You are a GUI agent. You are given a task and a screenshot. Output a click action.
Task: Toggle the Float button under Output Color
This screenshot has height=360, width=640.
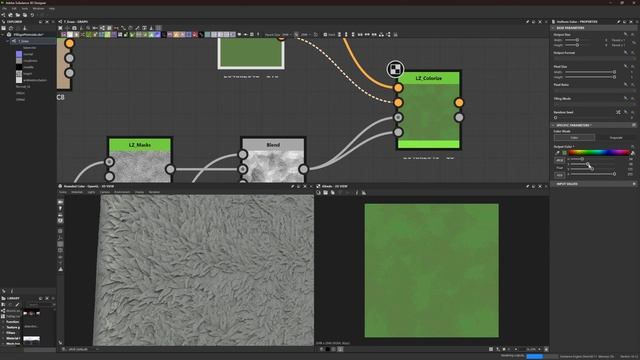[559, 168]
